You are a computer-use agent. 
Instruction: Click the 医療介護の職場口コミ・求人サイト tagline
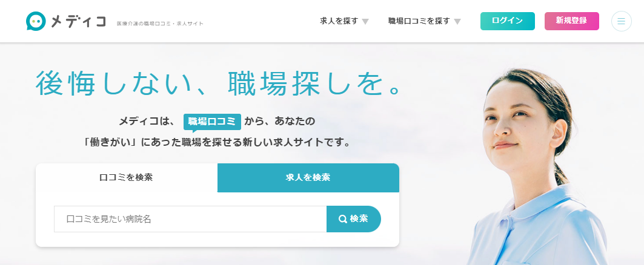(160, 24)
